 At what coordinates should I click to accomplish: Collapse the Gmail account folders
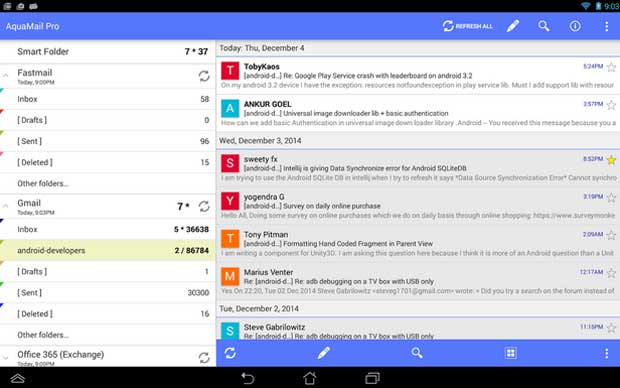point(6,206)
